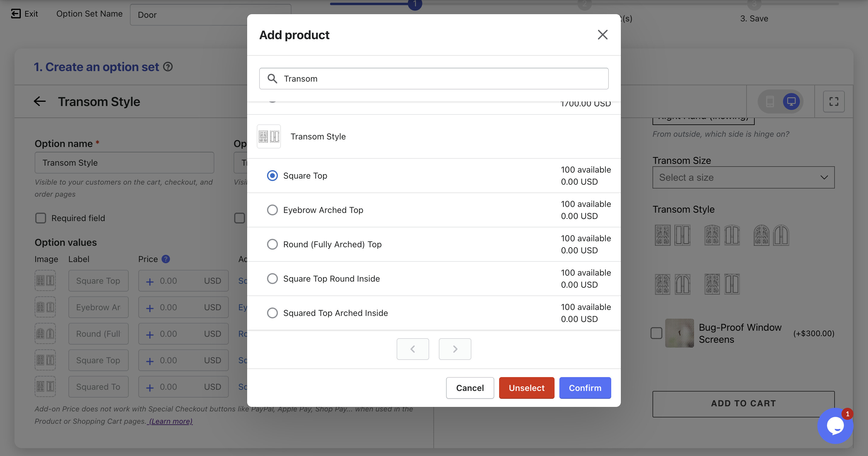868x456 pixels.
Task: Open the Transom Size dropdown
Action: pyautogui.click(x=743, y=177)
